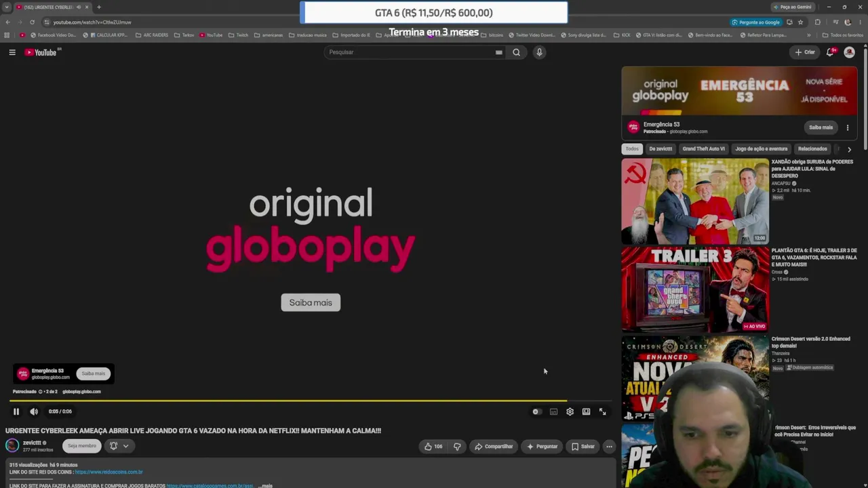Open the Twitch bookmark folder
Viewport: 868px width, 488px height.
point(238,35)
